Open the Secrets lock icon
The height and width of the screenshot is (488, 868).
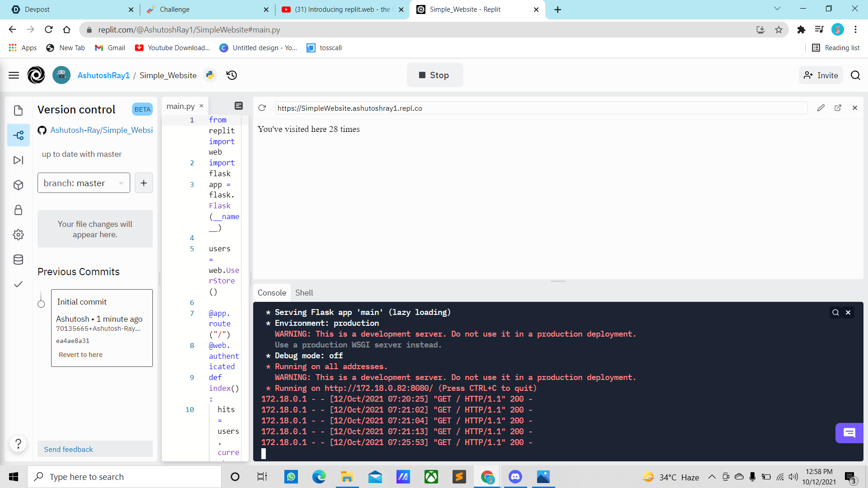coord(18,210)
